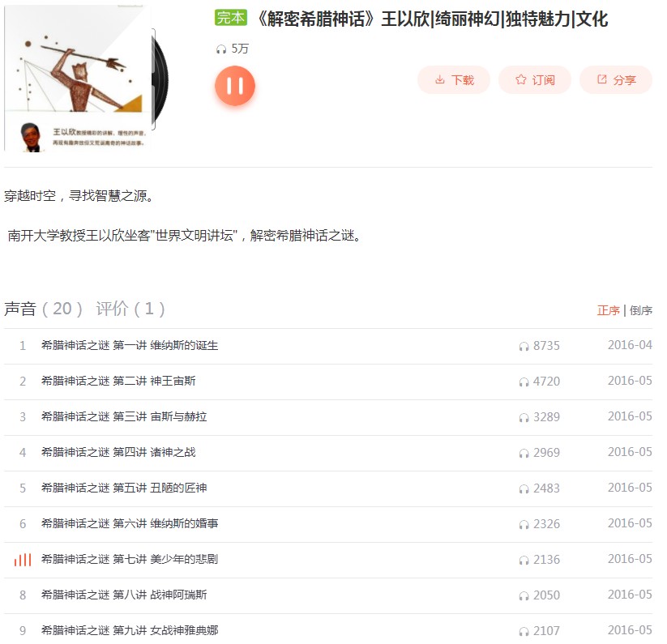Share this album
Image resolution: width=667 pixels, height=644 pixels.
click(x=615, y=80)
